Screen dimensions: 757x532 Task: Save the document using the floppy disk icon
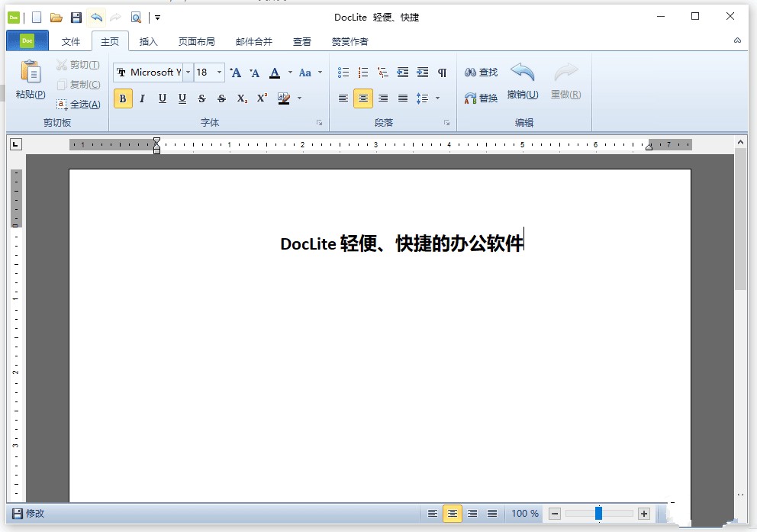[76, 18]
